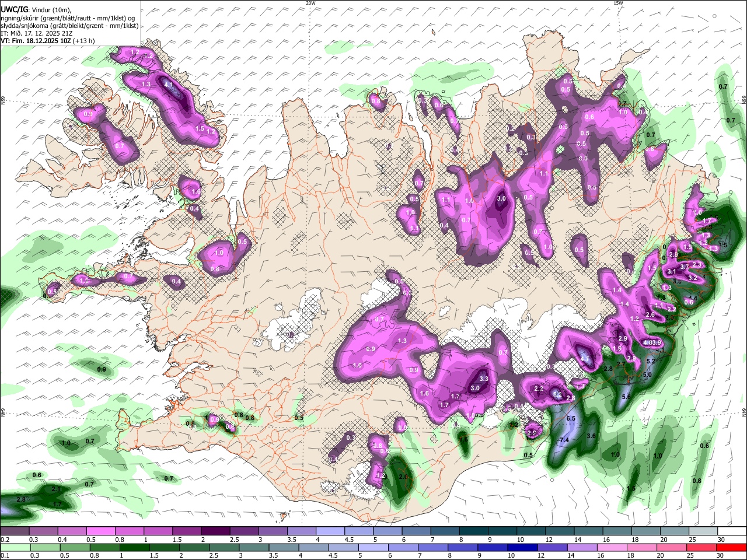Screen dimensions: 747x560
Task: Click the 'slydda/snjókoma' legend description line
Action: (69, 26)
